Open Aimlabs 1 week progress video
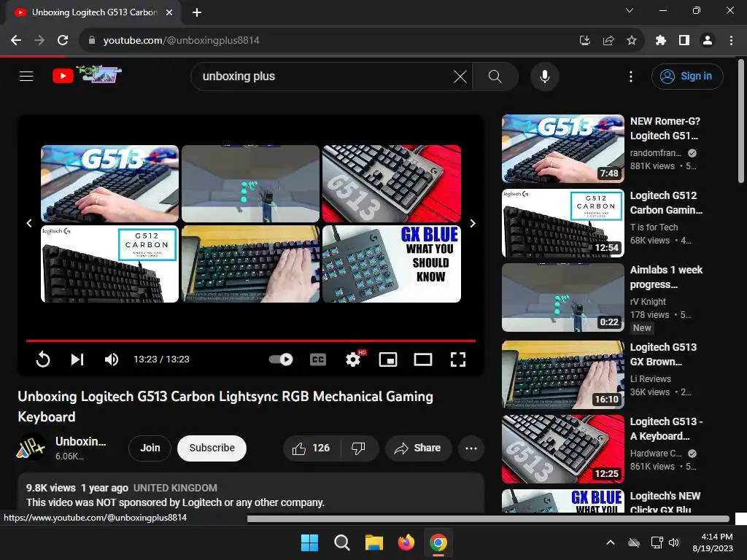Screen dimensions: 747x560 point(666,277)
